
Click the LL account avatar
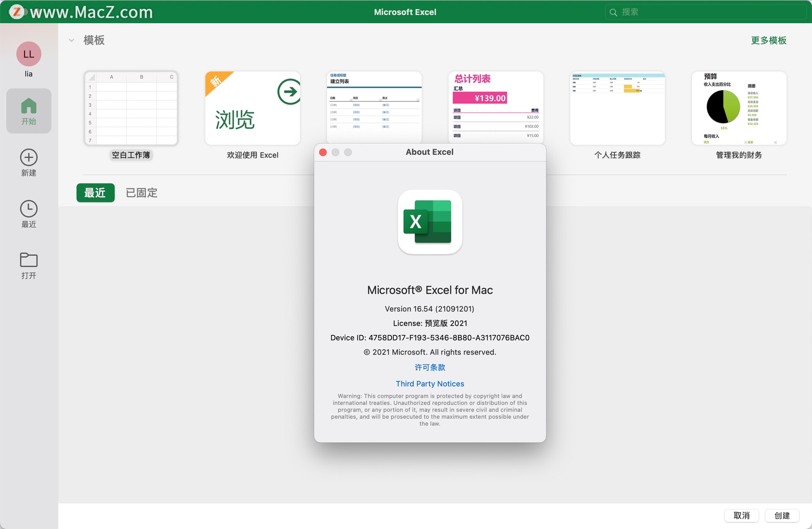(x=29, y=54)
